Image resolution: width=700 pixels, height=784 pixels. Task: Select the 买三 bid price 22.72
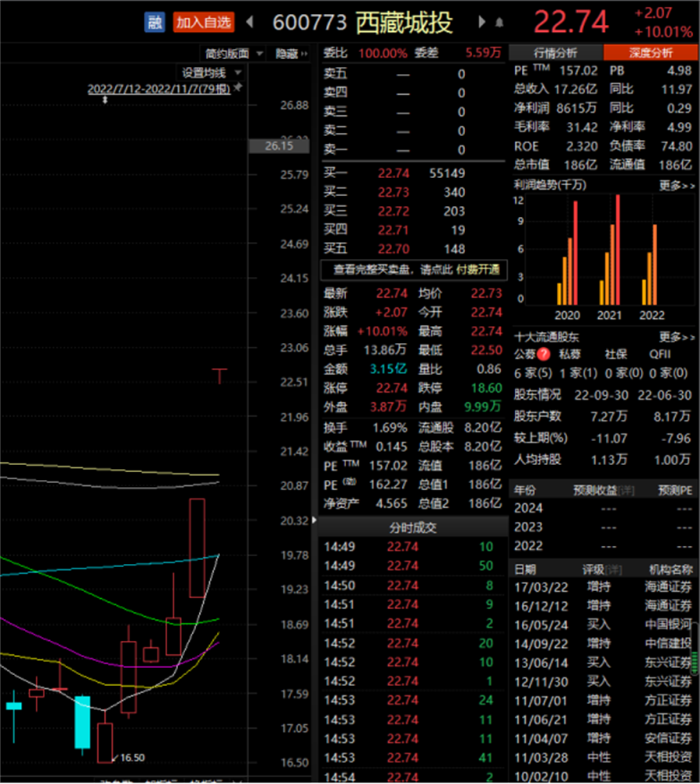click(x=394, y=212)
